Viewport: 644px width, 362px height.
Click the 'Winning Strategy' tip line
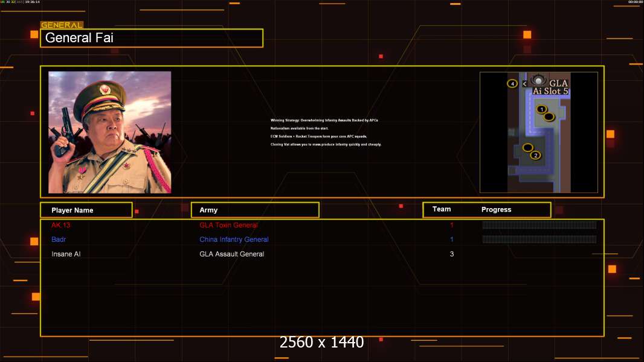[x=324, y=120]
